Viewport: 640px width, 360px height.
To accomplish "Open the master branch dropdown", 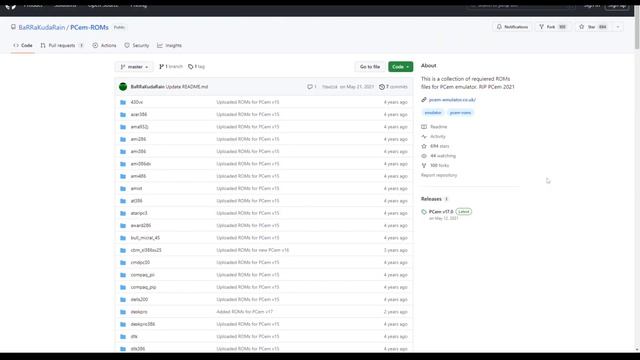I will coord(134,67).
